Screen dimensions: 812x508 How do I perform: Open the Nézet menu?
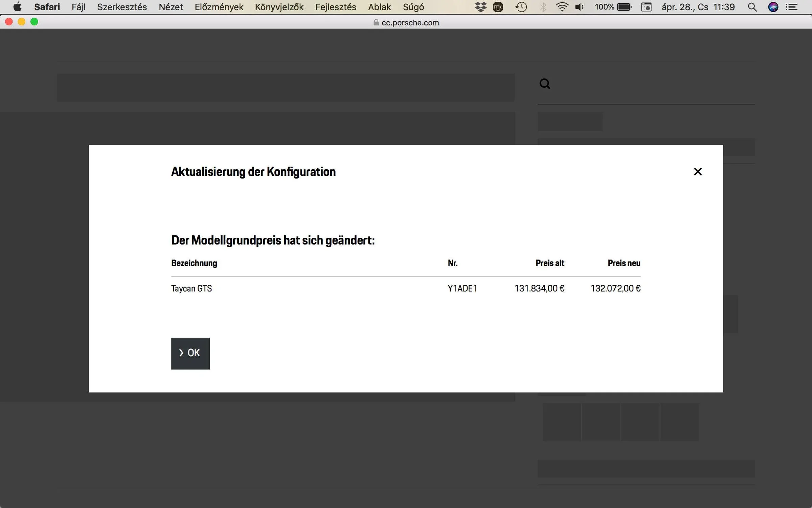click(171, 7)
